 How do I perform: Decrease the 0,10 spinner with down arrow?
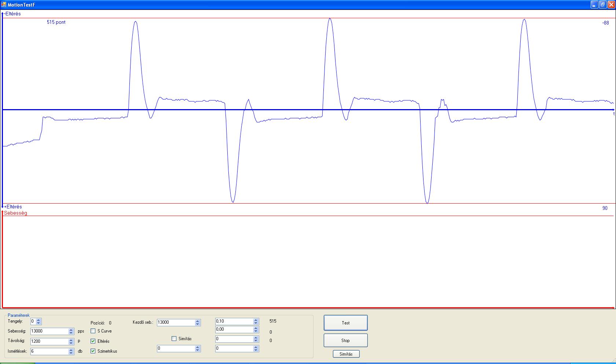pos(256,323)
